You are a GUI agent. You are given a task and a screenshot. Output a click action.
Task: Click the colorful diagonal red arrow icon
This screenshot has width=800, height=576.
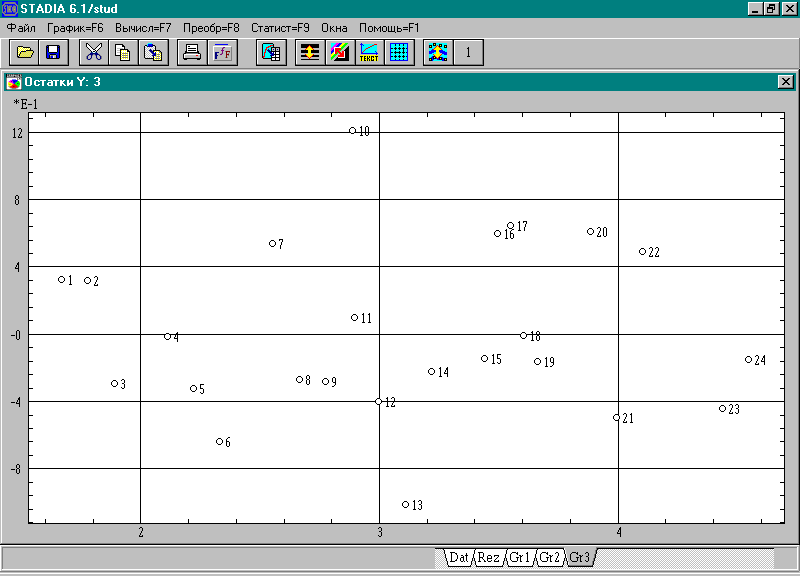[339, 52]
